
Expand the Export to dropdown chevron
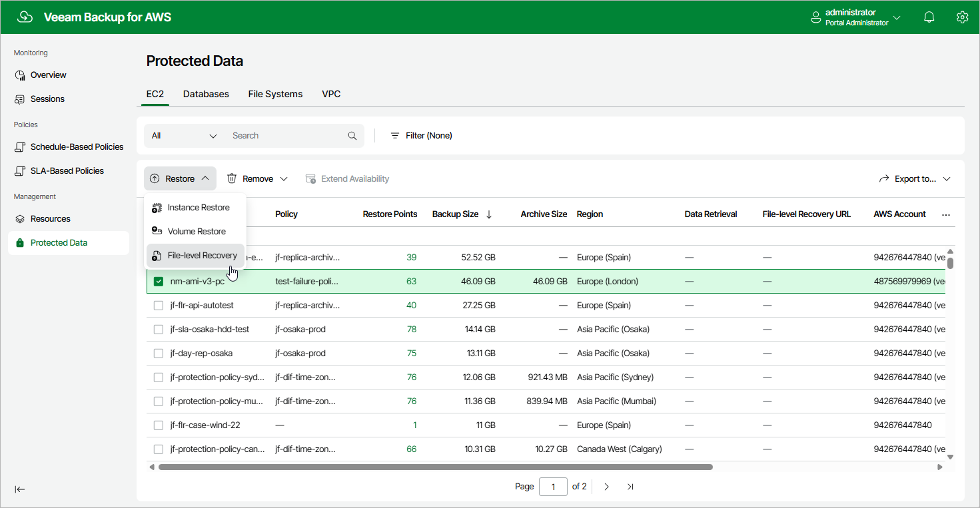point(947,179)
